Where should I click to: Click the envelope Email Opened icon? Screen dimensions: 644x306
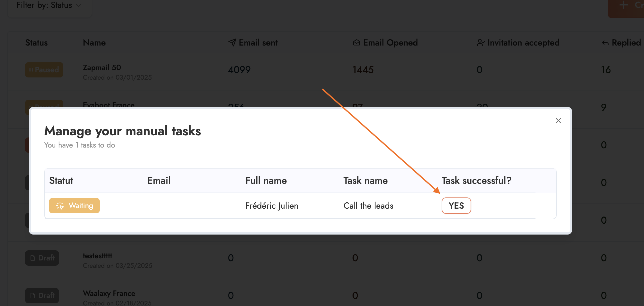(356, 43)
